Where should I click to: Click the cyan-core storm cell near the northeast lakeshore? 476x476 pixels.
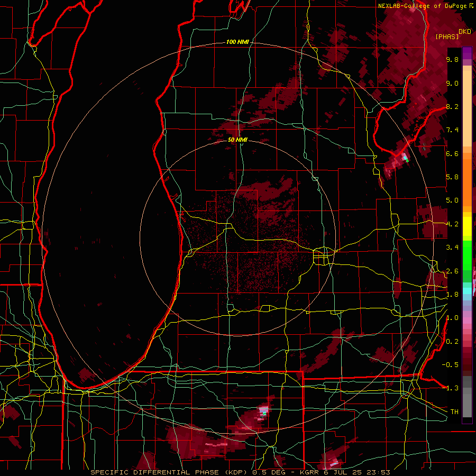(x=405, y=158)
